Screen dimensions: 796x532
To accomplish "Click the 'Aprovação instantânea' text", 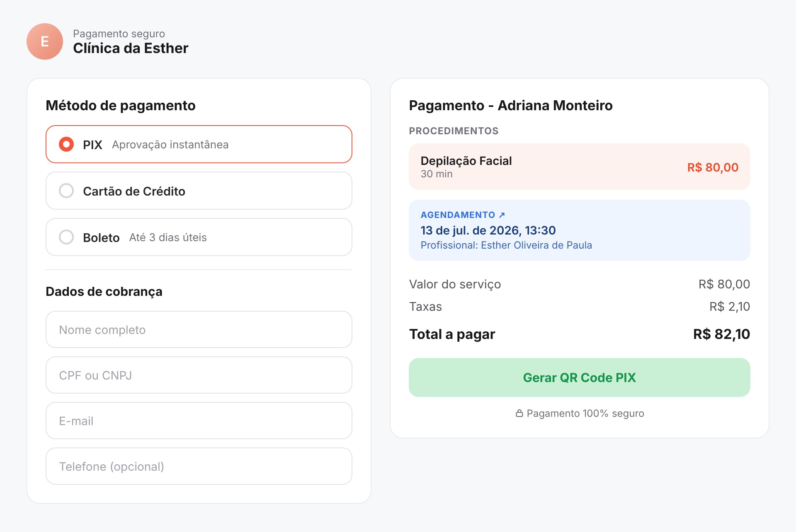I will click(x=170, y=145).
